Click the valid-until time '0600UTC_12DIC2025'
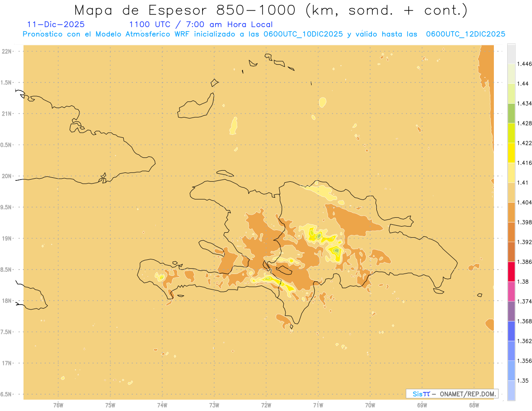 pyautogui.click(x=465, y=34)
